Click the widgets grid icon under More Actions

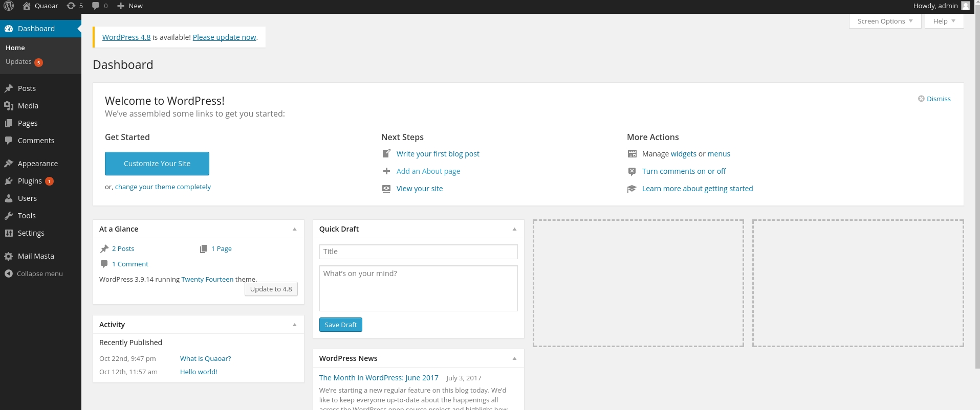[632, 154]
